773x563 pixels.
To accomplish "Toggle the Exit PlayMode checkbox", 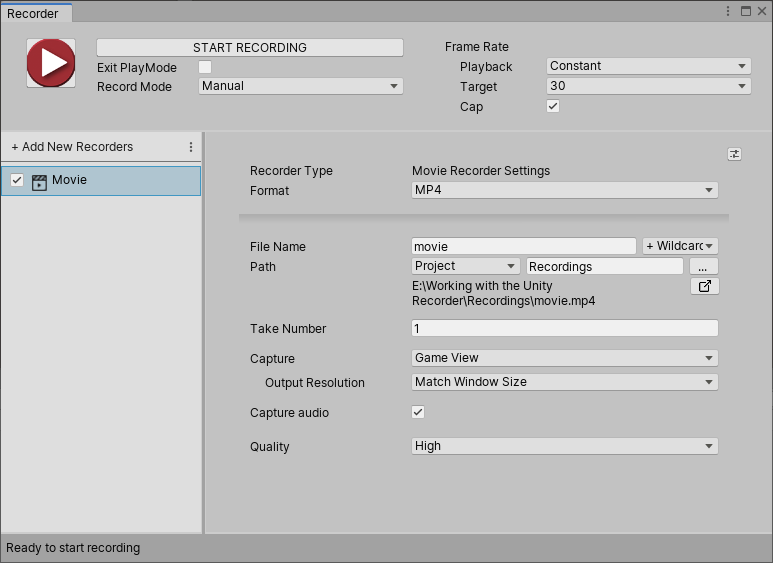I will tap(205, 67).
